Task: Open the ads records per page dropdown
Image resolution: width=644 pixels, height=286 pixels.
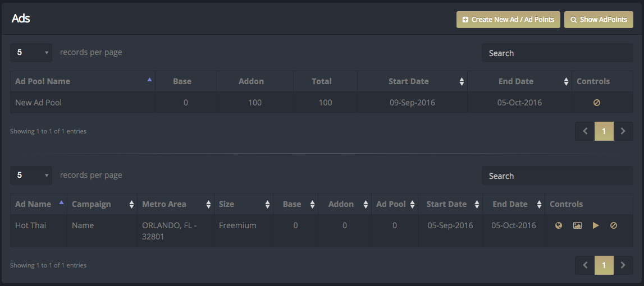Action: click(31, 175)
